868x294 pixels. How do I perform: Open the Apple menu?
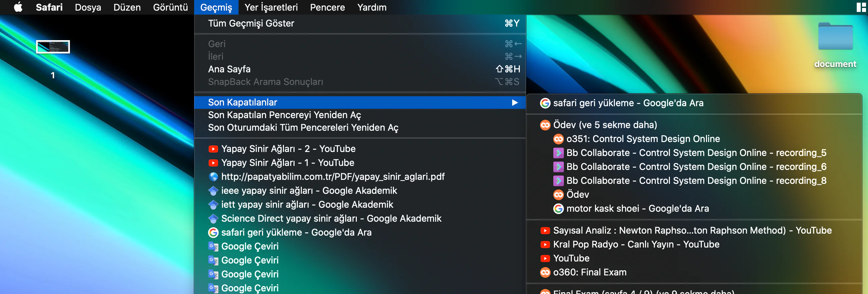coord(18,7)
